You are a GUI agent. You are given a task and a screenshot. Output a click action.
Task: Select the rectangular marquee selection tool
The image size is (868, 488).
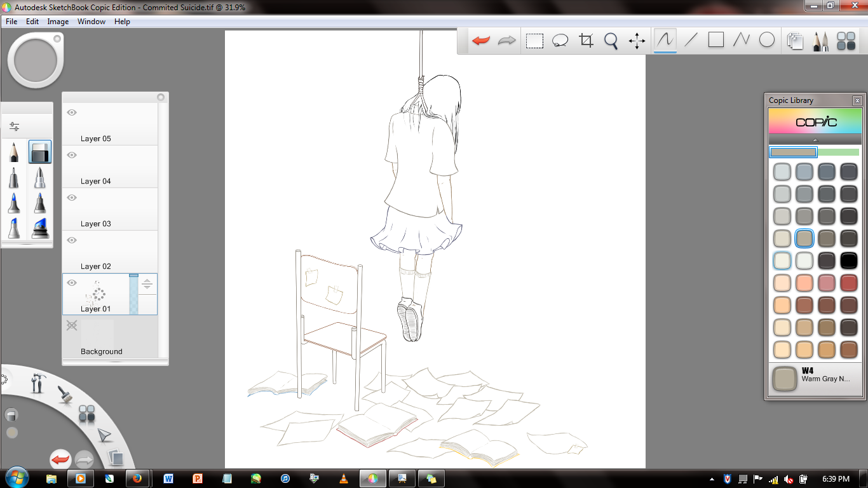click(x=534, y=41)
